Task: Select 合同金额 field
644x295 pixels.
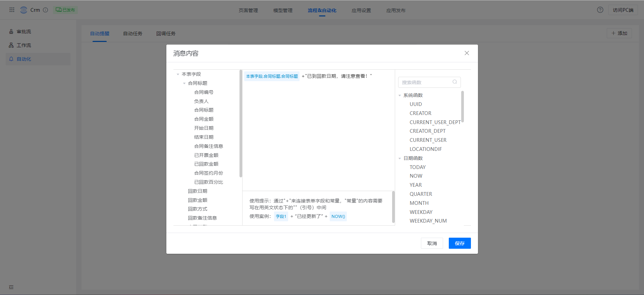Action: (x=204, y=119)
